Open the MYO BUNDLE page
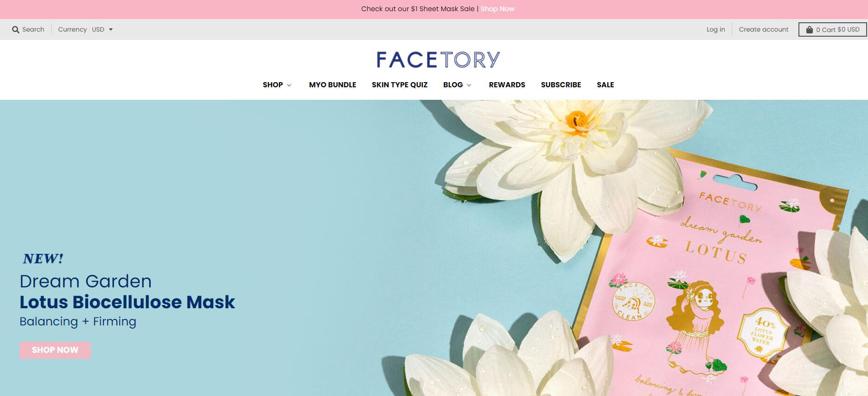Image resolution: width=868 pixels, height=396 pixels. coord(332,85)
